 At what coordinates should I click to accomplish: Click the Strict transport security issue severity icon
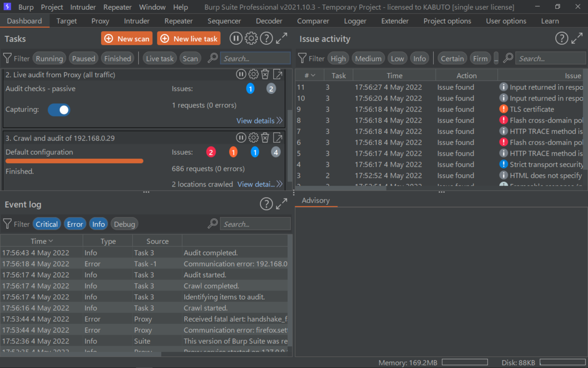(503, 164)
